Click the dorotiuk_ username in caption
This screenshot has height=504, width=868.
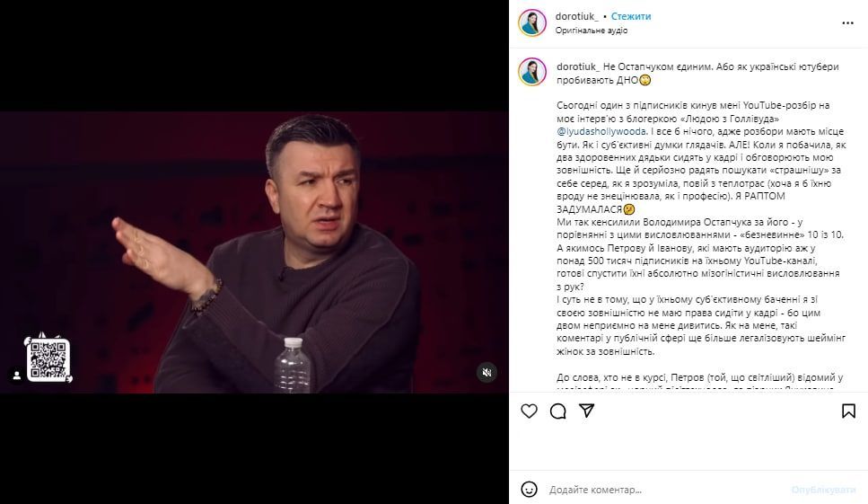coord(578,66)
